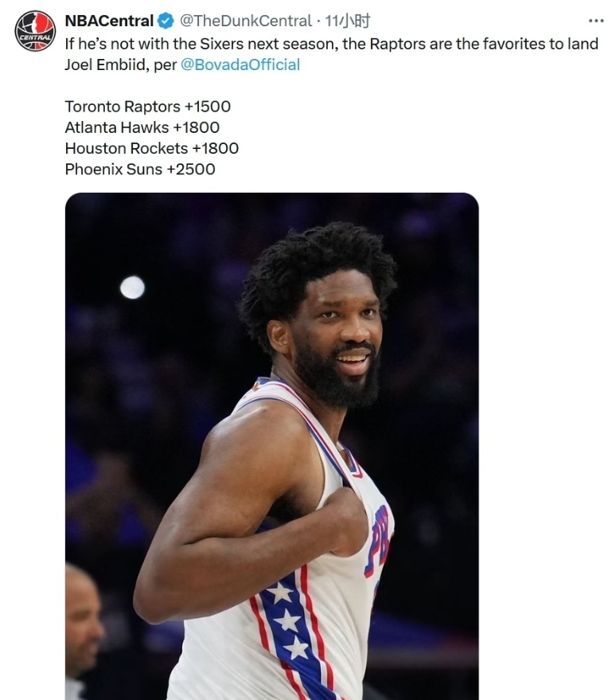The height and width of the screenshot is (700, 608).
Task: Open the NBACentral profile avatar
Action: coord(35,31)
